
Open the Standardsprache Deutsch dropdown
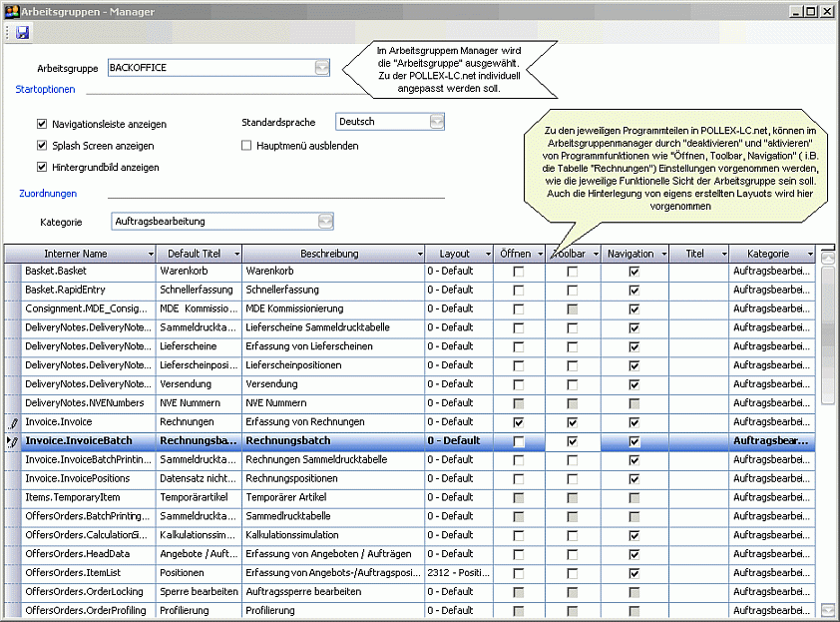pyautogui.click(x=437, y=122)
